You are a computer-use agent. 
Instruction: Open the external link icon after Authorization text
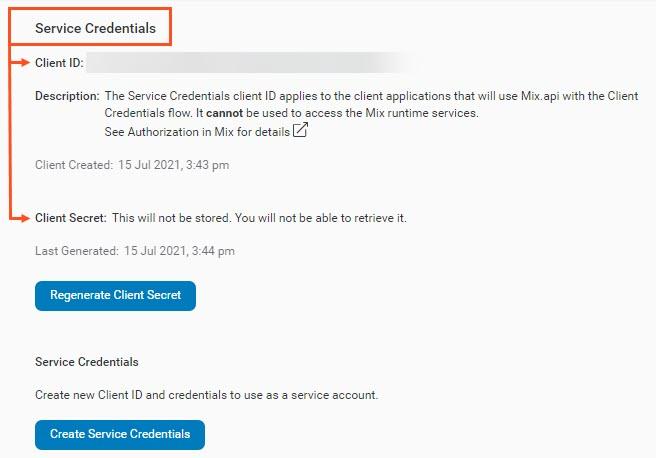300,131
